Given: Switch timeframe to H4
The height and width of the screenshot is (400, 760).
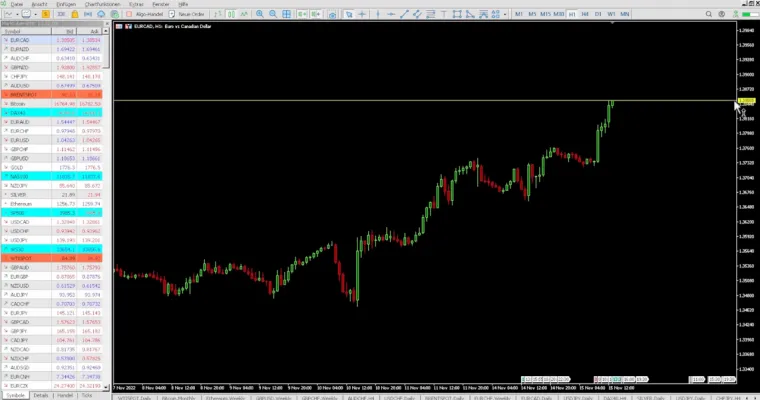Looking at the screenshot, I should 585,14.
